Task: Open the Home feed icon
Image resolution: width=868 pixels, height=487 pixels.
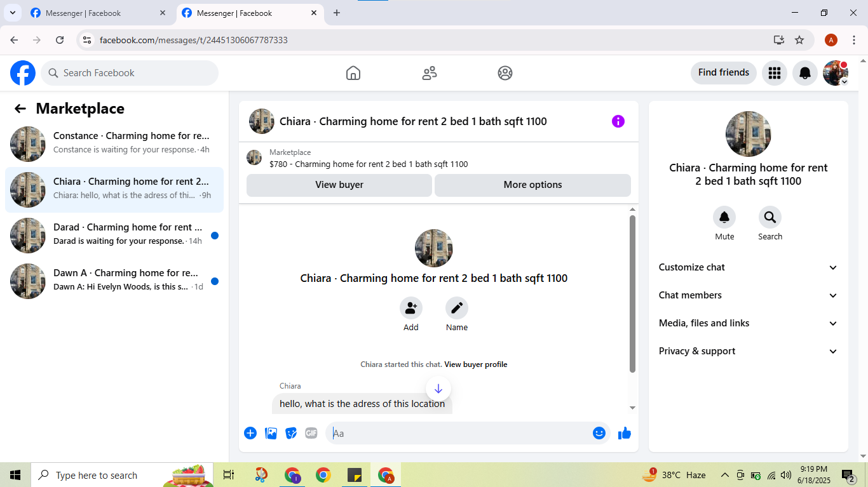Action: [353, 73]
